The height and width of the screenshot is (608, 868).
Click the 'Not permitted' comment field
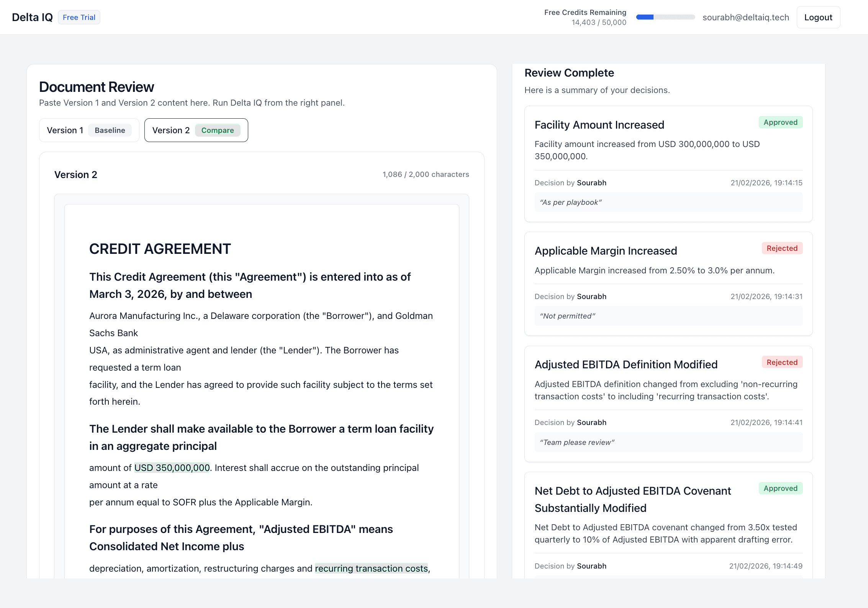[668, 315]
